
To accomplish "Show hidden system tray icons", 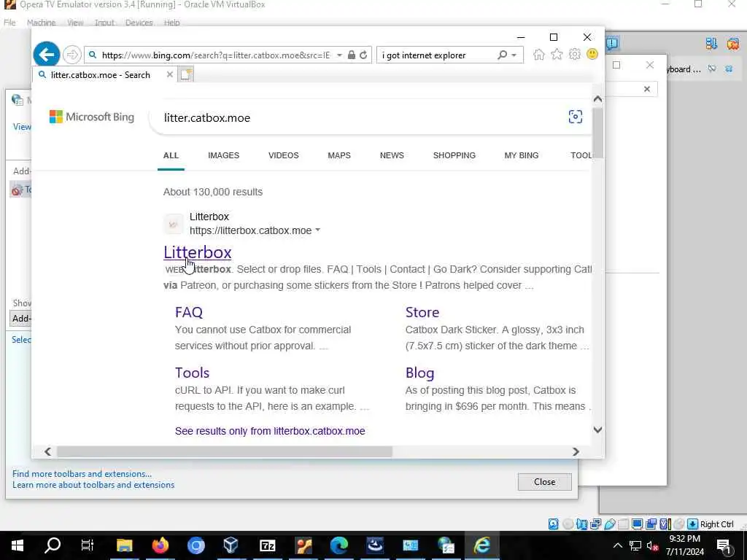I will click(x=617, y=545).
